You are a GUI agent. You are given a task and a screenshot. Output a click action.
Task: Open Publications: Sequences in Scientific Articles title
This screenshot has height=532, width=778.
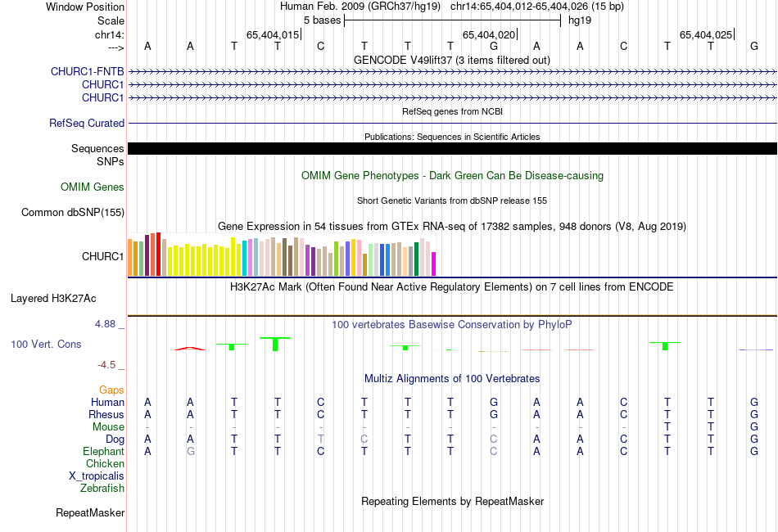point(452,137)
